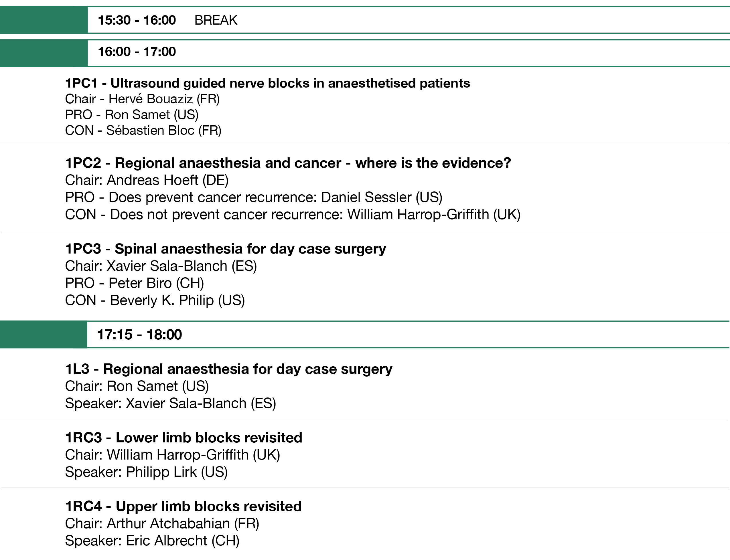Click PRO speaker Peter Biro (CH)
The image size is (730, 560).
point(134,283)
